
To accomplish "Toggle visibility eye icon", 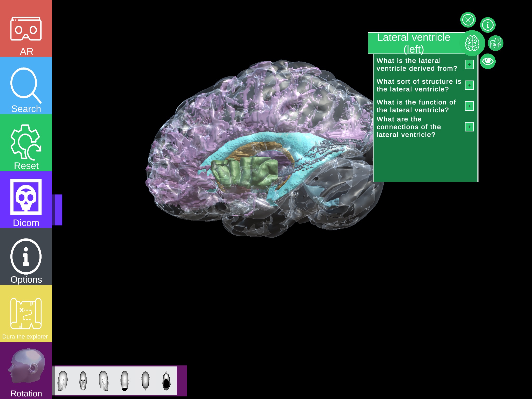I will (x=488, y=62).
